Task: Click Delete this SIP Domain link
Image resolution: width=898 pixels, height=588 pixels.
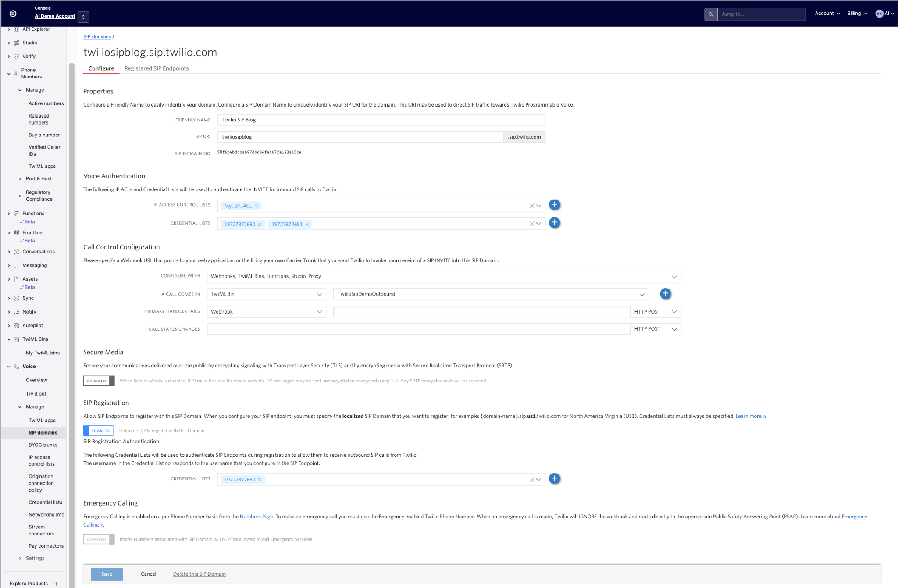Action: 200,574
